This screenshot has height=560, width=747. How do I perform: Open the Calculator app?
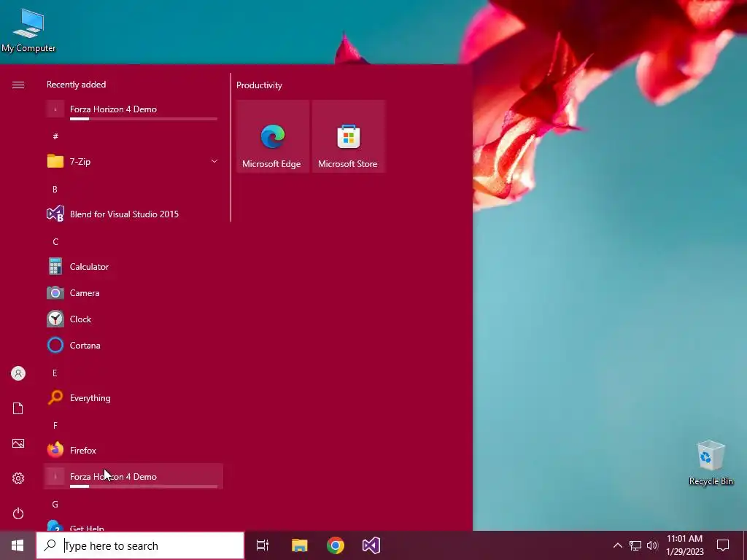point(133,267)
